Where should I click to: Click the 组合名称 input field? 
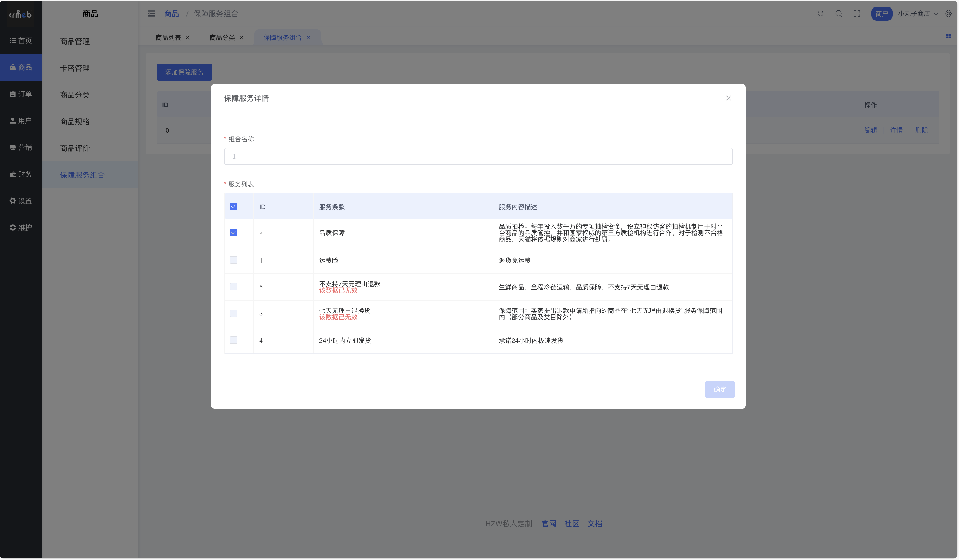478,156
